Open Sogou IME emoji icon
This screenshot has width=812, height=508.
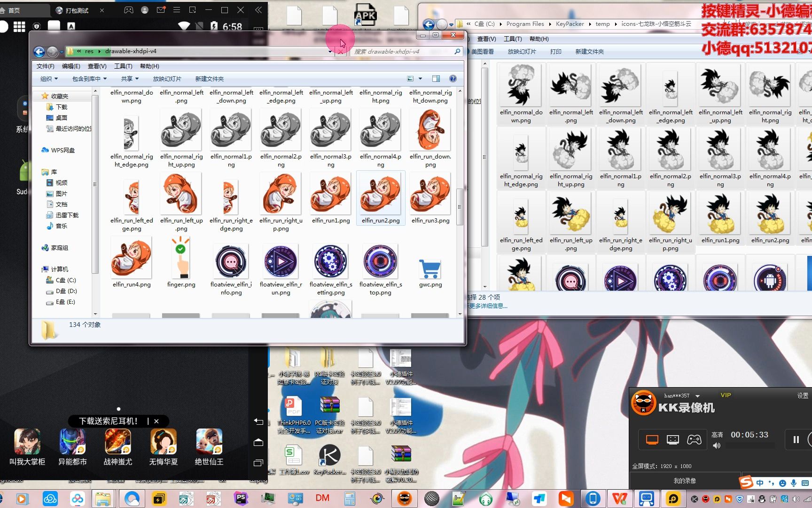pyautogui.click(x=782, y=483)
